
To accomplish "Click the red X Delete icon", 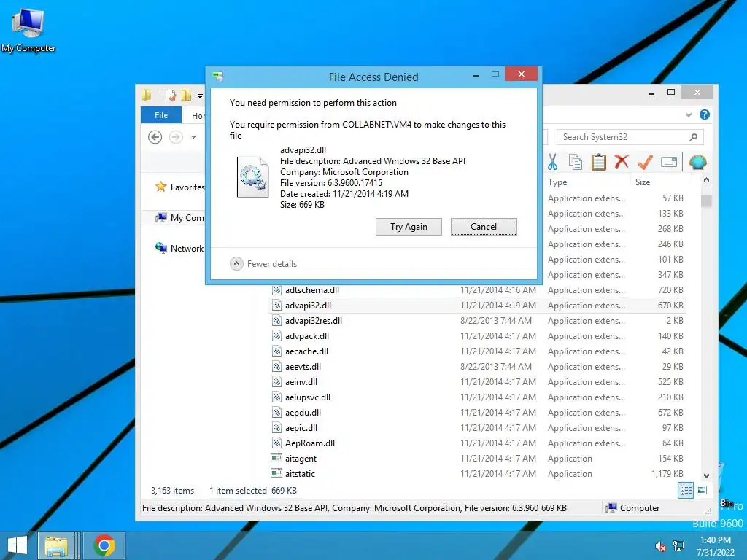I will click(622, 162).
